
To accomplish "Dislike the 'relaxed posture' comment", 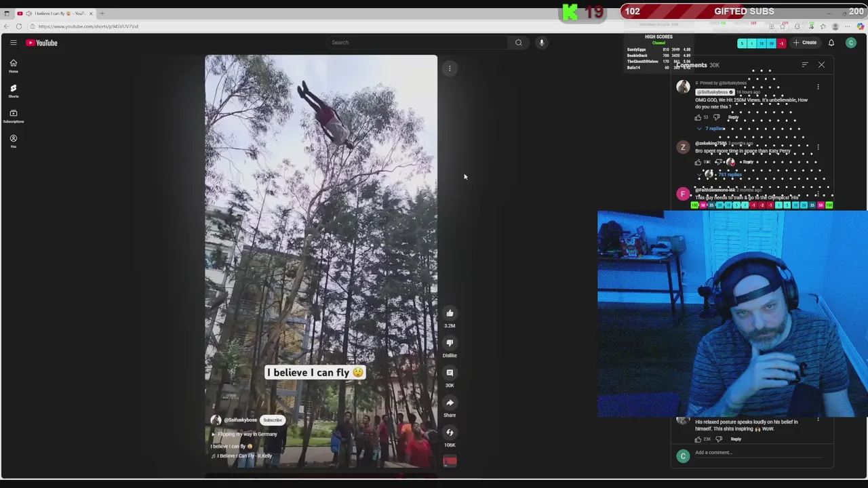I will (x=719, y=439).
